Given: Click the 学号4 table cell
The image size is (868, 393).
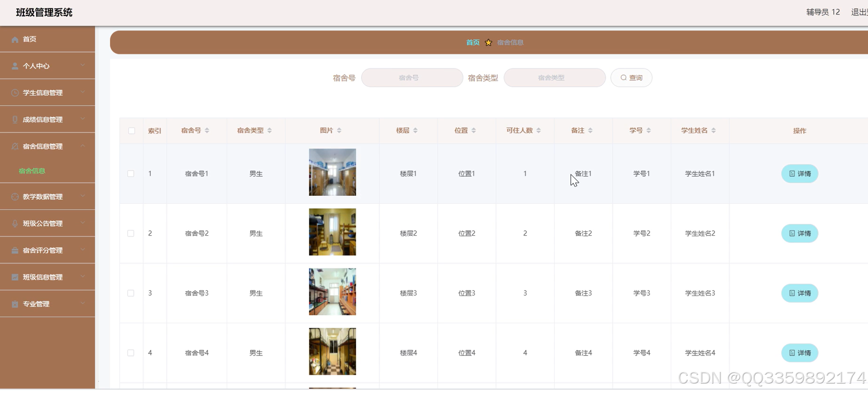Looking at the screenshot, I should tap(642, 353).
